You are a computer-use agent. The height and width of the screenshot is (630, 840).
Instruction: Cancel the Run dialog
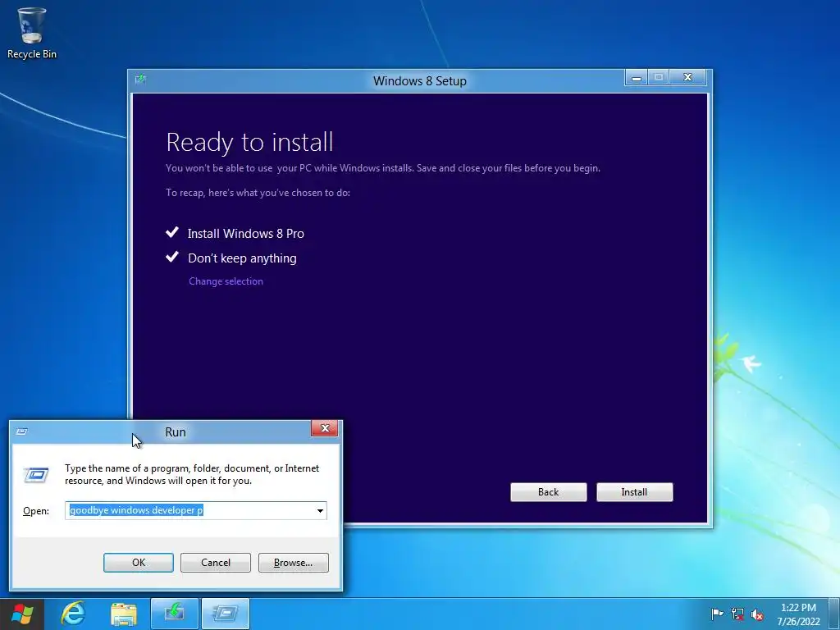coord(216,563)
